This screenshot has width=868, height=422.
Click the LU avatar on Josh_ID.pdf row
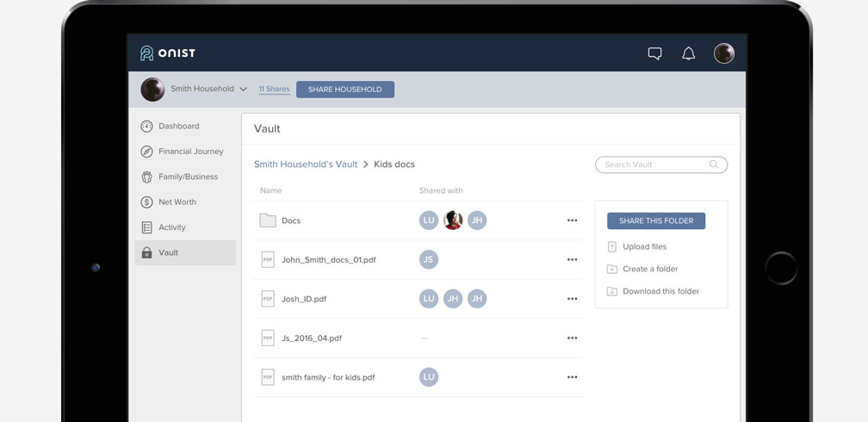[429, 299]
